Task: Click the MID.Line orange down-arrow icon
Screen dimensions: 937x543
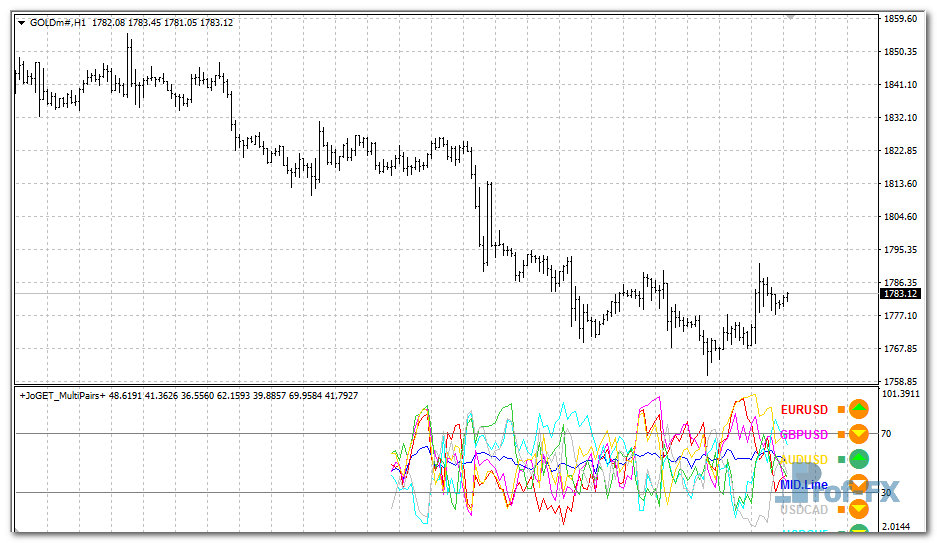Action: point(857,485)
